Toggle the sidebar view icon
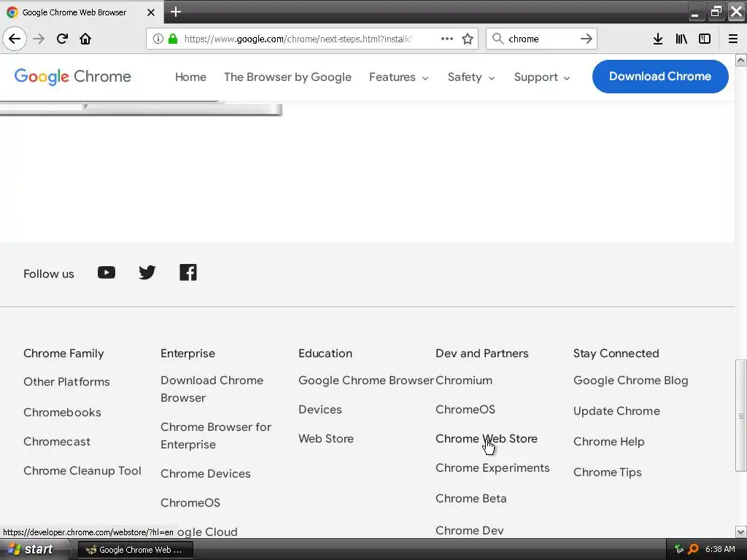Image resolution: width=747 pixels, height=560 pixels. coord(705,39)
